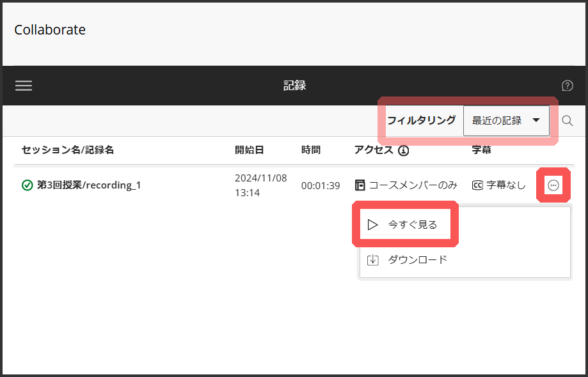Image resolution: width=588 pixels, height=377 pixels.
Task: Click the 字幕なし caption status
Action: [506, 185]
